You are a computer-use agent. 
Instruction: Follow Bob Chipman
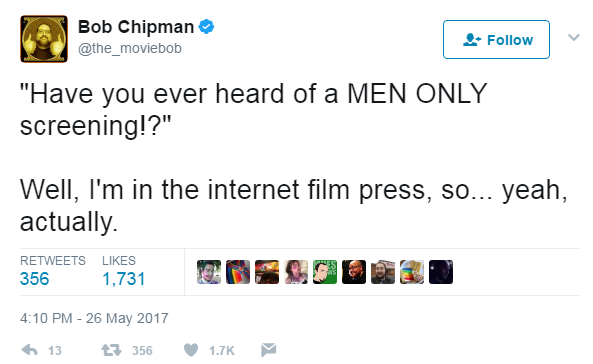coord(496,39)
